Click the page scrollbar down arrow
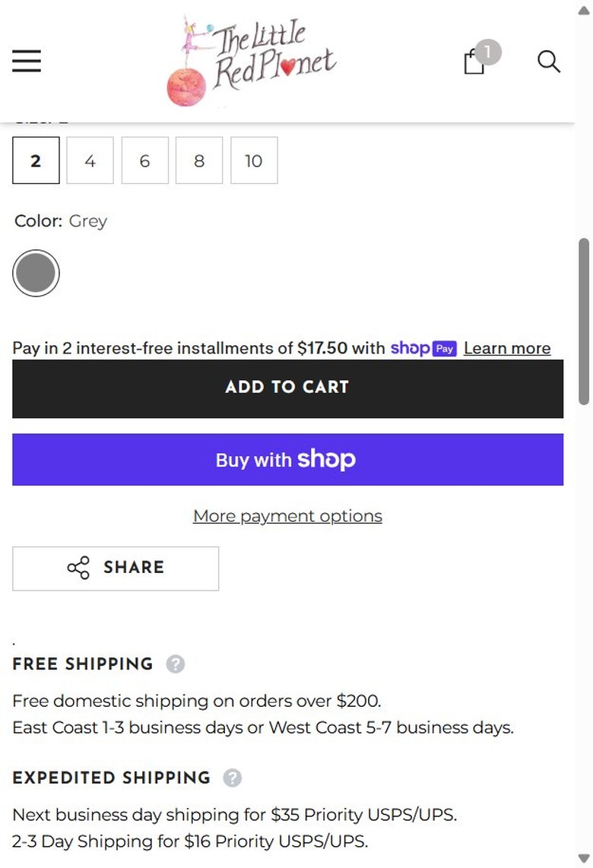The image size is (593, 868). click(584, 859)
